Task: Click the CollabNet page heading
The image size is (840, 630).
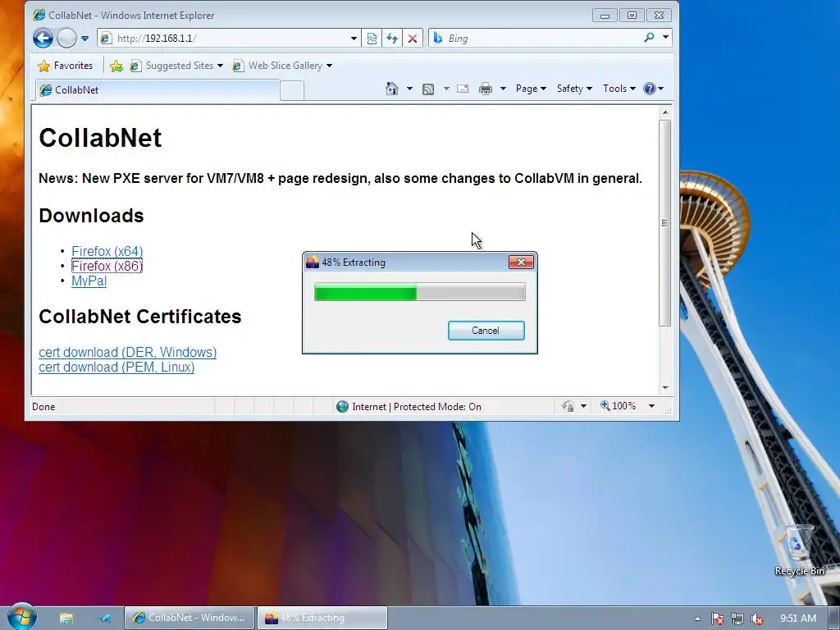Action: 100,138
